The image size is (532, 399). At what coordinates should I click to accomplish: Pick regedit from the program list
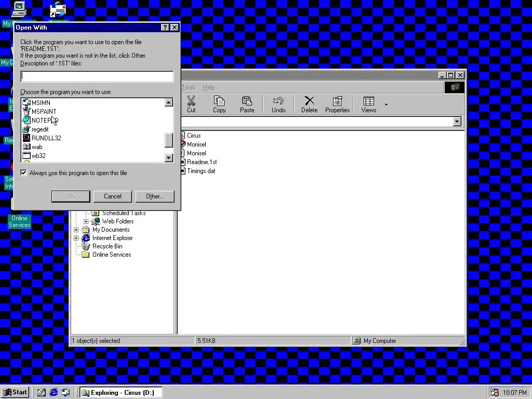pyautogui.click(x=36, y=129)
